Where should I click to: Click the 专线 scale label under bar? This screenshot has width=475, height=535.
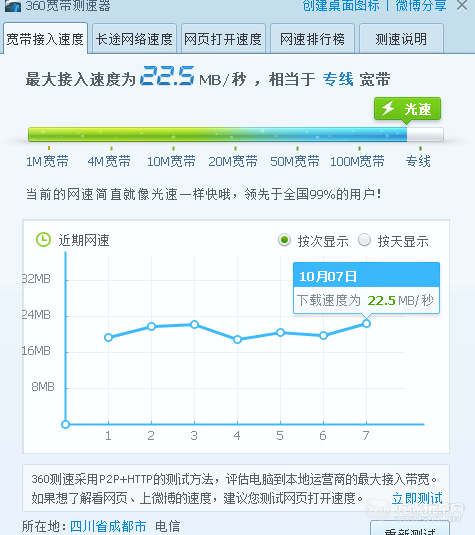[x=418, y=161]
